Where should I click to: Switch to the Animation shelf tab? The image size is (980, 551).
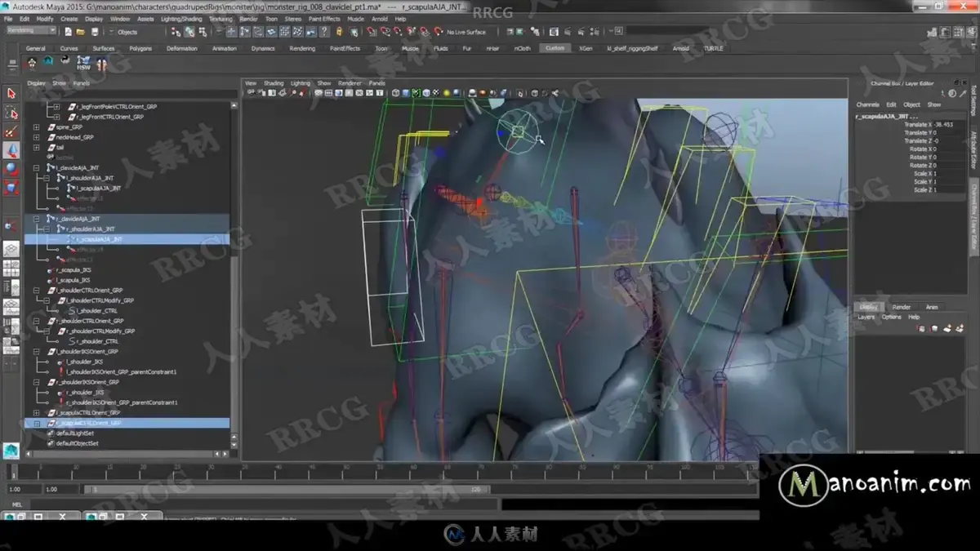(224, 48)
